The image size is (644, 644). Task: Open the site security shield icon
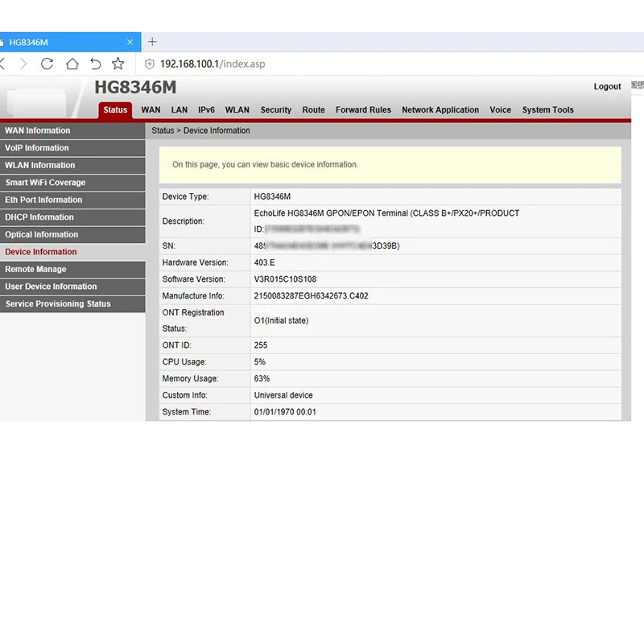150,64
